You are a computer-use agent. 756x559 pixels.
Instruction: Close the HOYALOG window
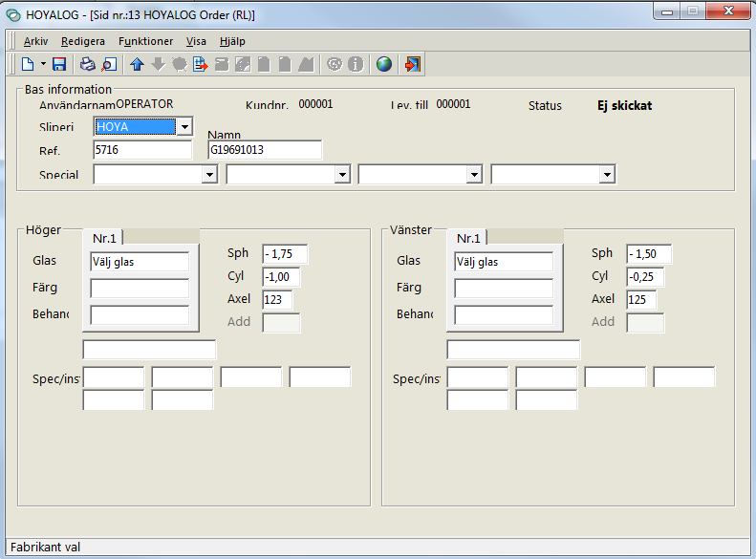(728, 11)
